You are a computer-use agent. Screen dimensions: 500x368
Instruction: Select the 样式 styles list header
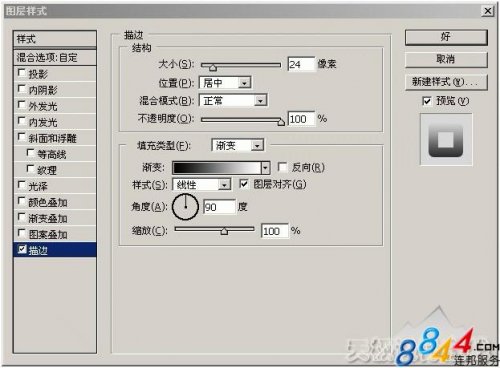55,39
